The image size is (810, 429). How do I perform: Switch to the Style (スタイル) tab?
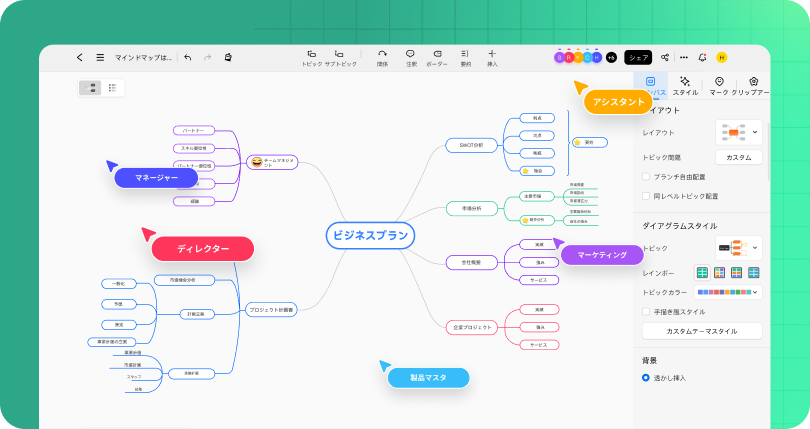685,85
